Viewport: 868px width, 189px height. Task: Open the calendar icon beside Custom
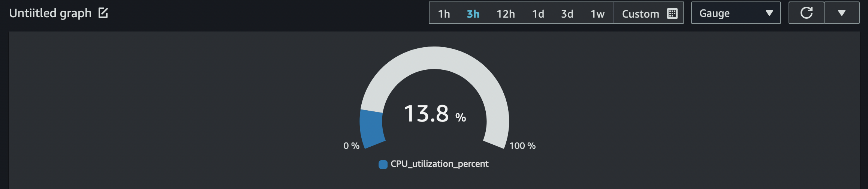click(672, 13)
